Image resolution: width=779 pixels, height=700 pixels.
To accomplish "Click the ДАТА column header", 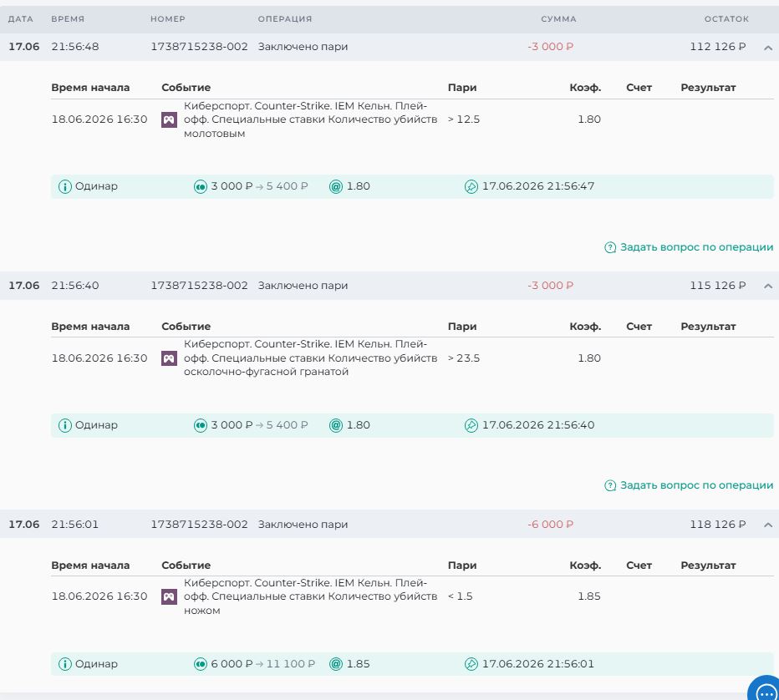I will [20, 19].
